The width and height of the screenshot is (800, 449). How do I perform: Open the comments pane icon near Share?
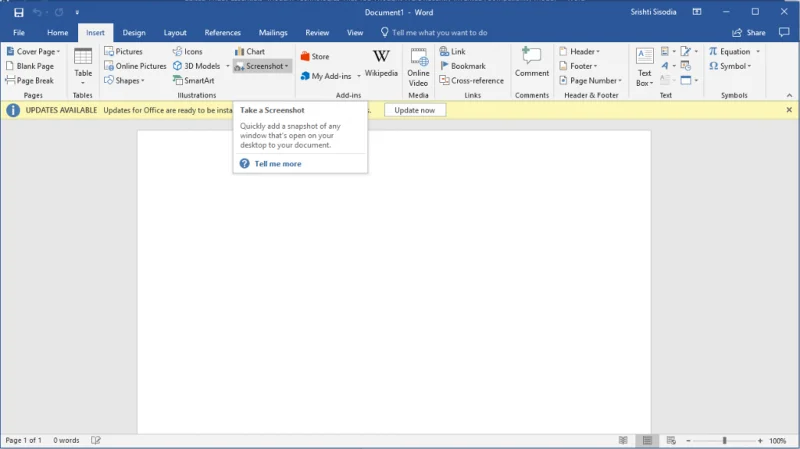(x=784, y=32)
